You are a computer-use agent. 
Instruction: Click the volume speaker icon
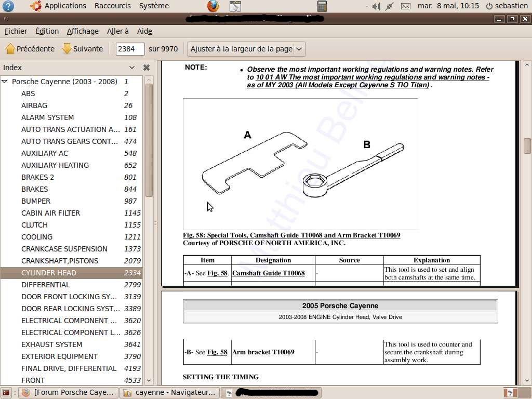[376, 6]
